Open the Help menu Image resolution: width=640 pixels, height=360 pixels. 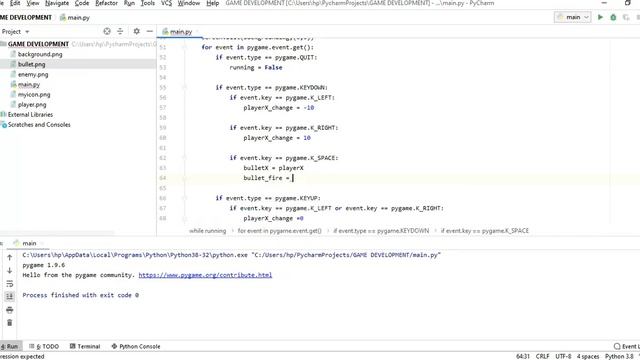pos(212,3)
